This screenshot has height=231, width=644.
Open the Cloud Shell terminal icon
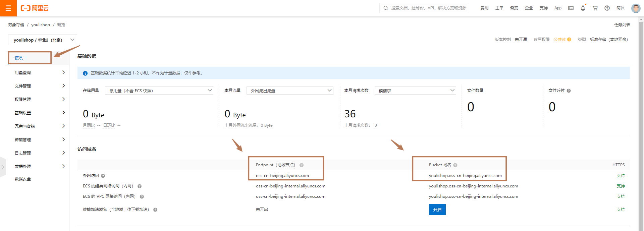571,8
